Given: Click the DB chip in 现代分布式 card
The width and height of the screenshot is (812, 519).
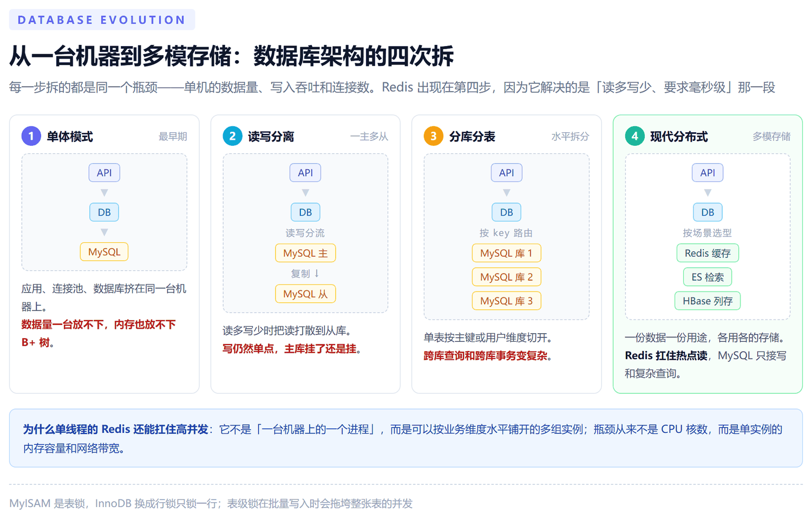Looking at the screenshot, I should 708,212.
